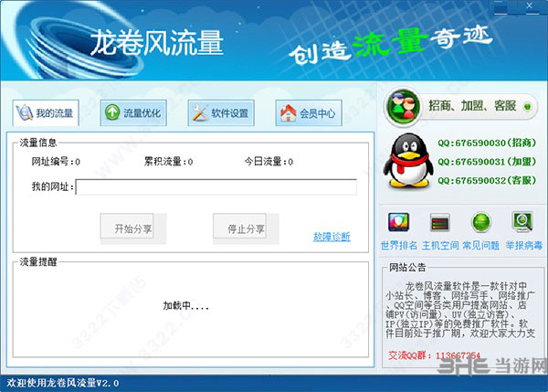Screen dimensions: 548x392
Task: Click inside the 我的网址 input field
Action: pos(216,186)
